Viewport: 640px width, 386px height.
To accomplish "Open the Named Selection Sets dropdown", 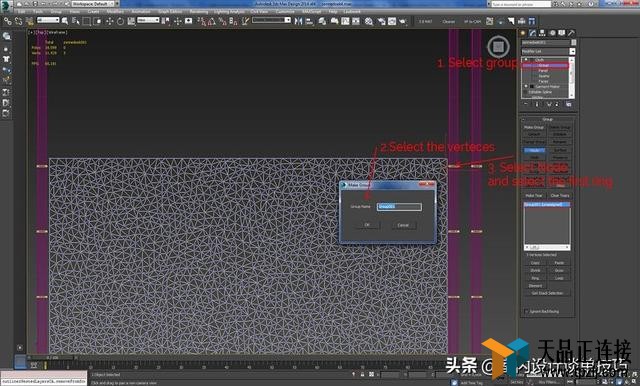I will (271, 20).
